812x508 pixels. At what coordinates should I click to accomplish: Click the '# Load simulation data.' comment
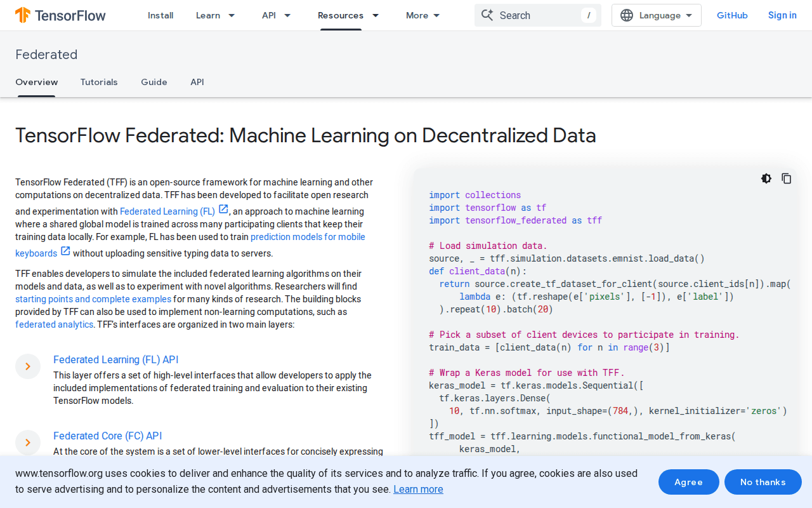pyautogui.click(x=488, y=246)
